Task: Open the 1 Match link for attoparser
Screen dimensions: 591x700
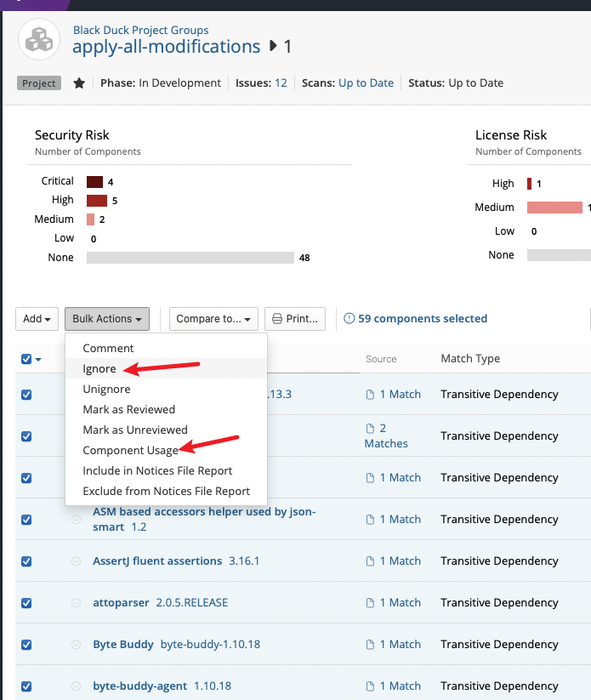Action: coord(401,603)
